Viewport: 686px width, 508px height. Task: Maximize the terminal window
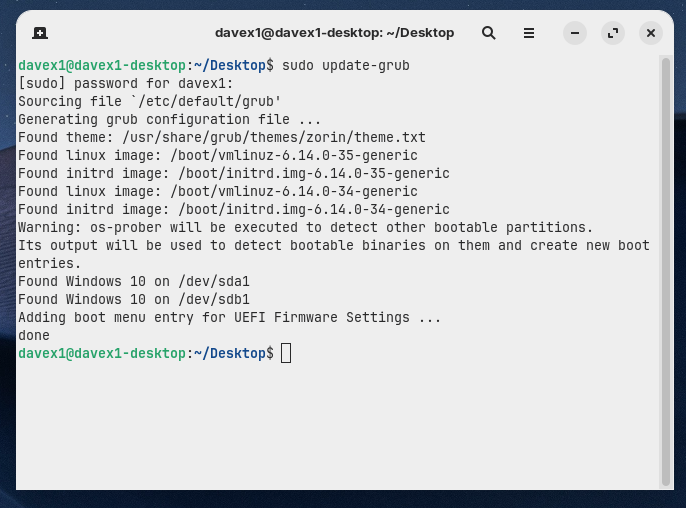tap(613, 33)
